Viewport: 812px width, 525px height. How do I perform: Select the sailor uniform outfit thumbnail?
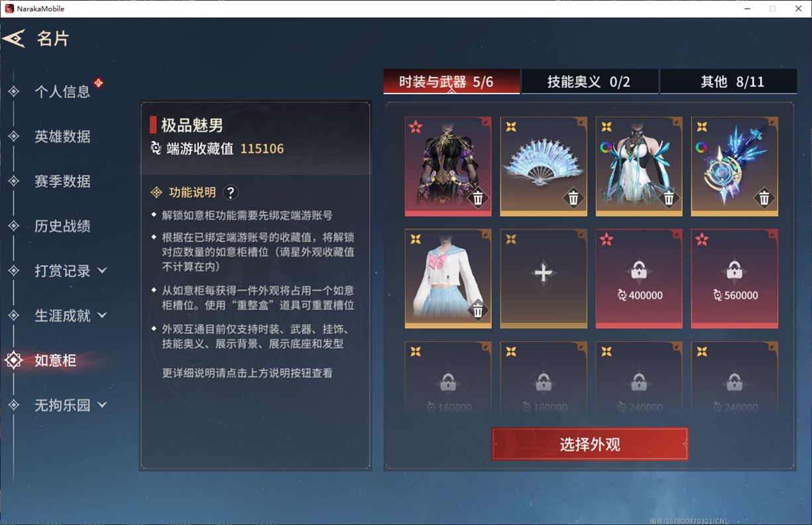pyautogui.click(x=448, y=278)
